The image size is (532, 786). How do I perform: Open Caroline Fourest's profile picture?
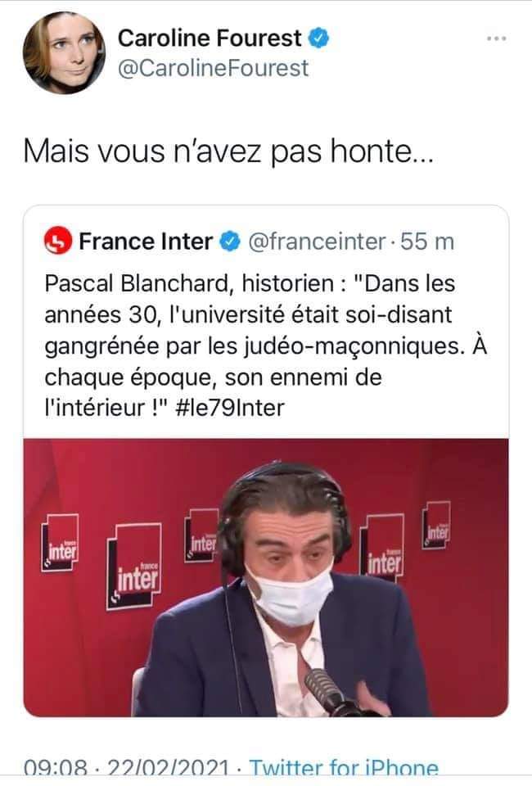pos(64,53)
